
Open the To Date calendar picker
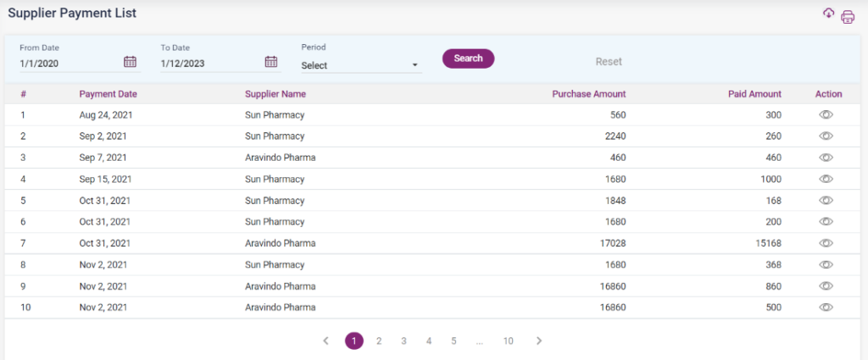pos(271,62)
